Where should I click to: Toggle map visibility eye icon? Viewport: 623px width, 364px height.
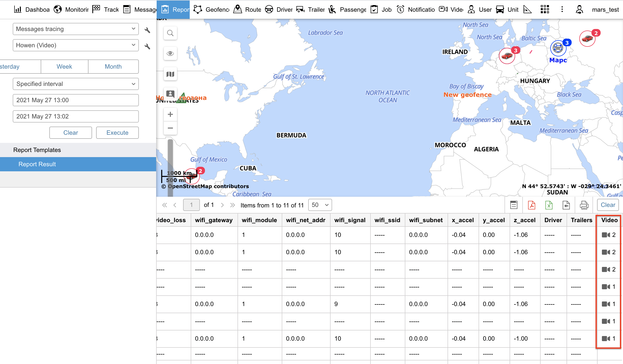pos(170,53)
